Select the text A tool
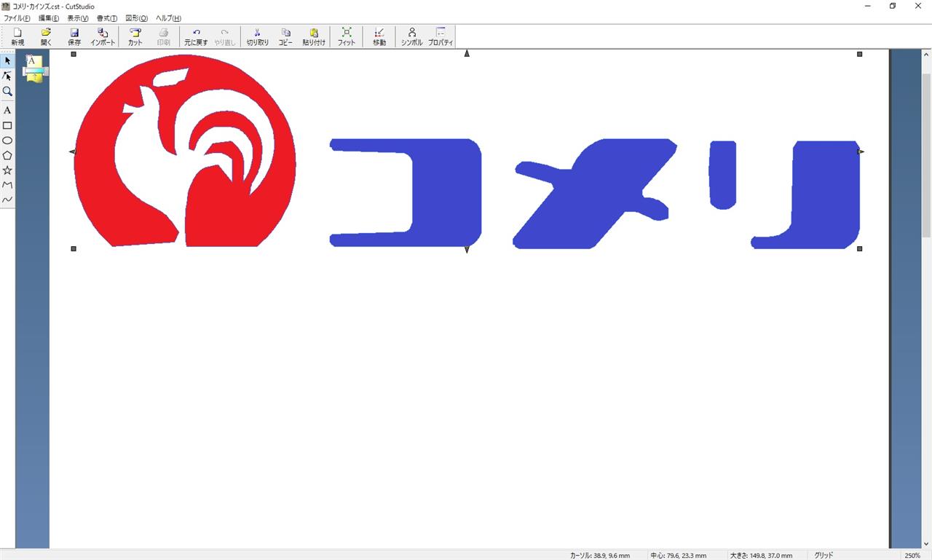This screenshot has height=560, width=932. 7,110
